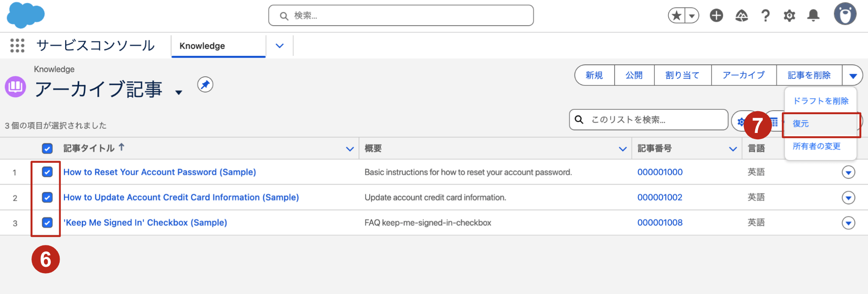
Task: Open row actions for article 000001002
Action: [848, 197]
